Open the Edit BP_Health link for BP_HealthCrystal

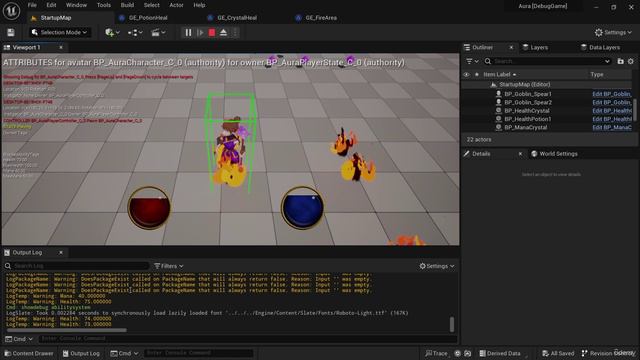612,111
